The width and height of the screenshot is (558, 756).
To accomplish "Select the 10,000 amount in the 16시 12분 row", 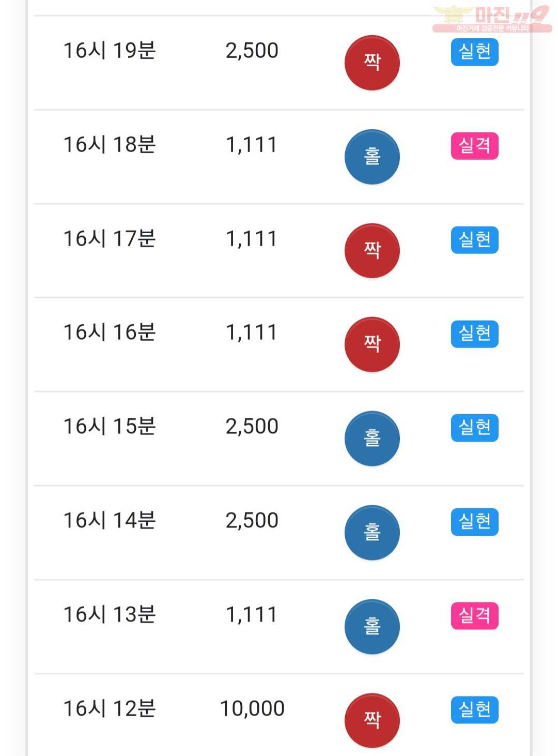I will tap(252, 708).
